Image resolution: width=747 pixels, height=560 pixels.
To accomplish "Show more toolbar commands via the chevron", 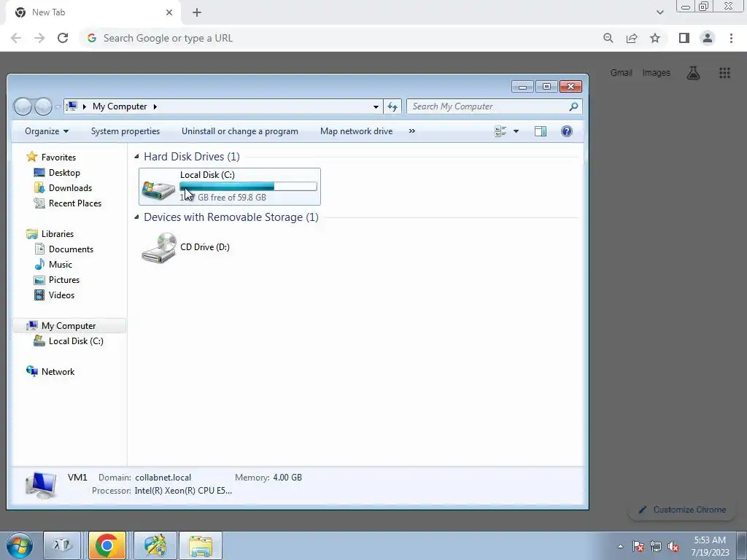I will [412, 131].
